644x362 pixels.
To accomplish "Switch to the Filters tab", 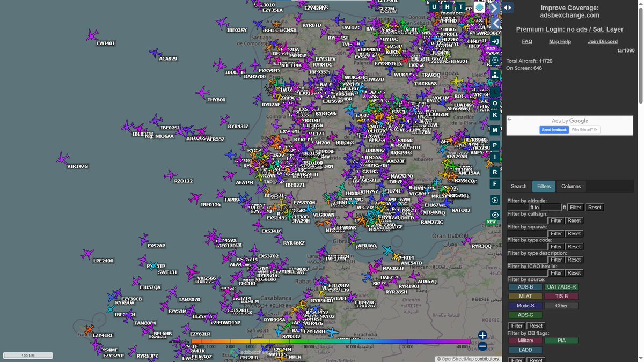I will (x=544, y=186).
